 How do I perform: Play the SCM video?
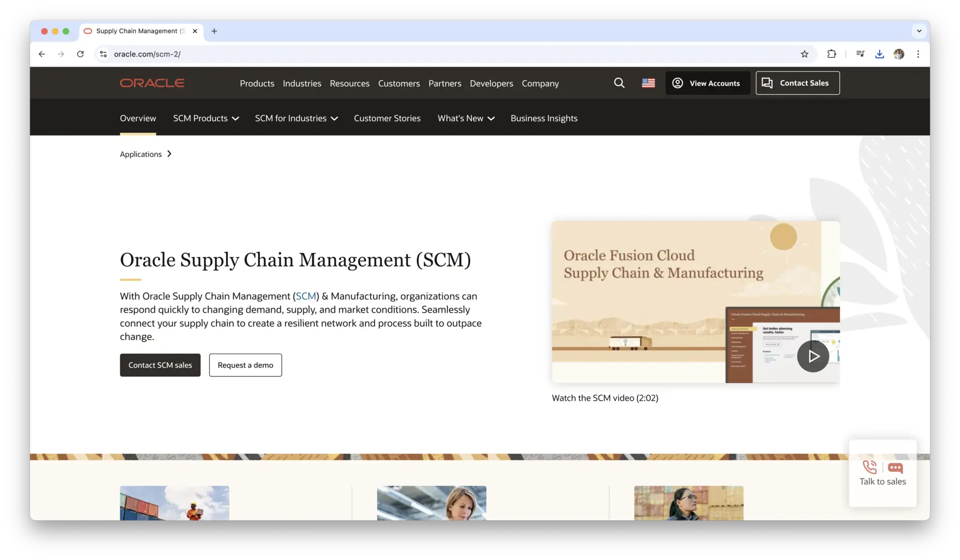813,356
